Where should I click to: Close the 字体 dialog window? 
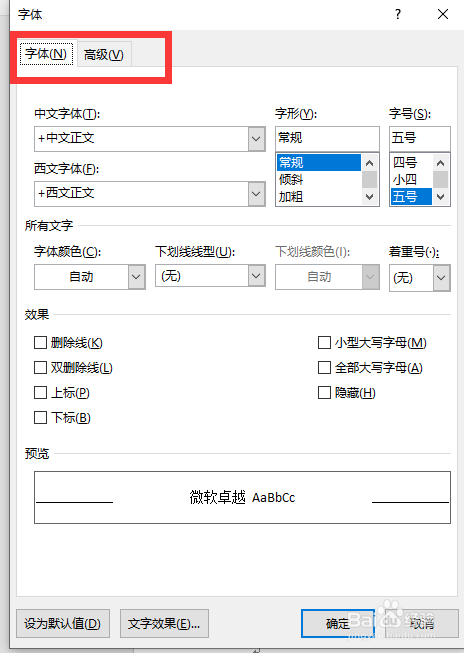click(x=443, y=14)
